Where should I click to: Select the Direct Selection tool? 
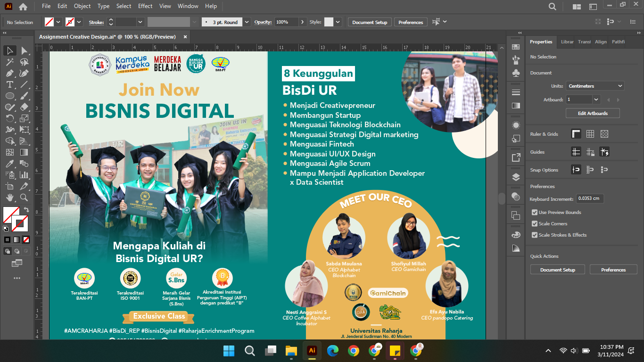(x=24, y=50)
